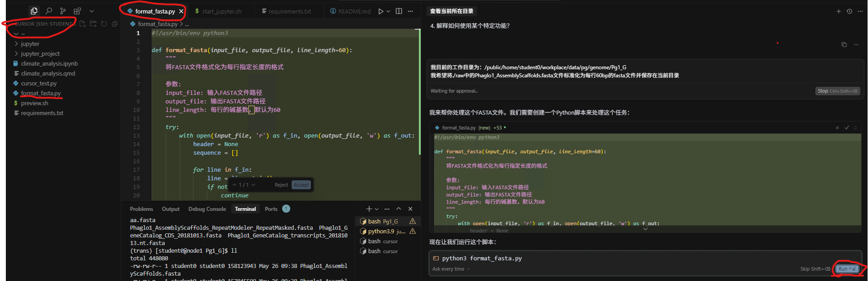Click the Run button for command
Screen dimensions: 868x281
(x=846, y=269)
